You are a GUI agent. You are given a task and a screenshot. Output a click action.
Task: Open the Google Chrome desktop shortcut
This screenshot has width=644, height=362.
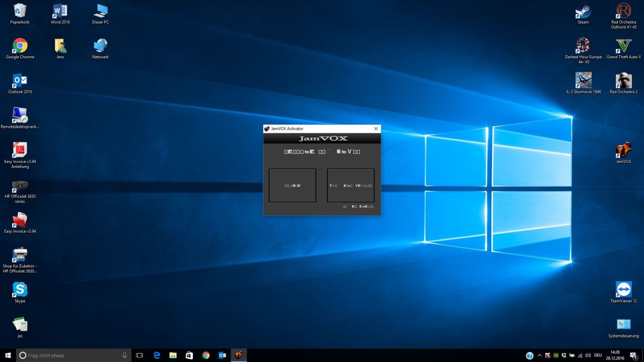(x=20, y=49)
